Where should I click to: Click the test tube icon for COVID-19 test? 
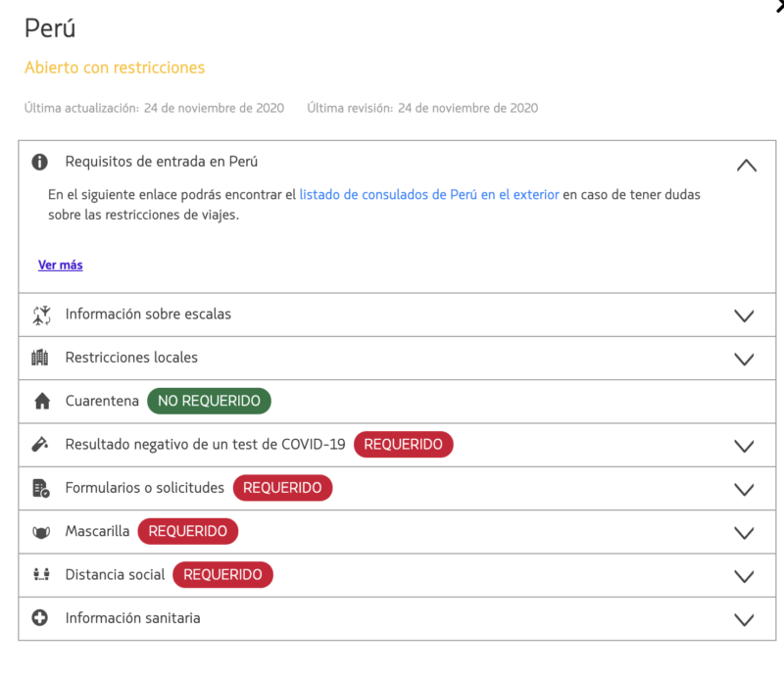[40, 445]
